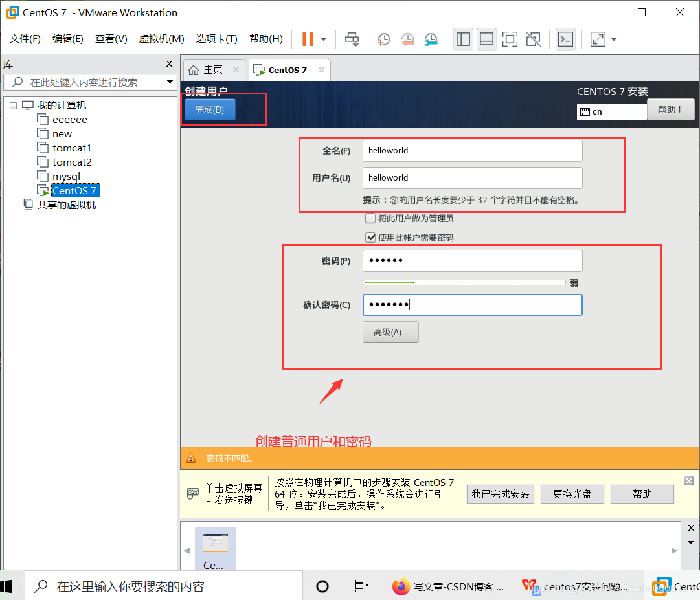Click the cn keyboard layout indicator

click(611, 112)
